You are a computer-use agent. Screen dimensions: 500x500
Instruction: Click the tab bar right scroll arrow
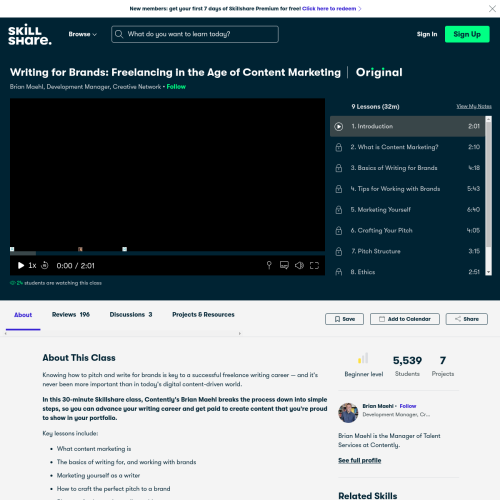point(240,333)
